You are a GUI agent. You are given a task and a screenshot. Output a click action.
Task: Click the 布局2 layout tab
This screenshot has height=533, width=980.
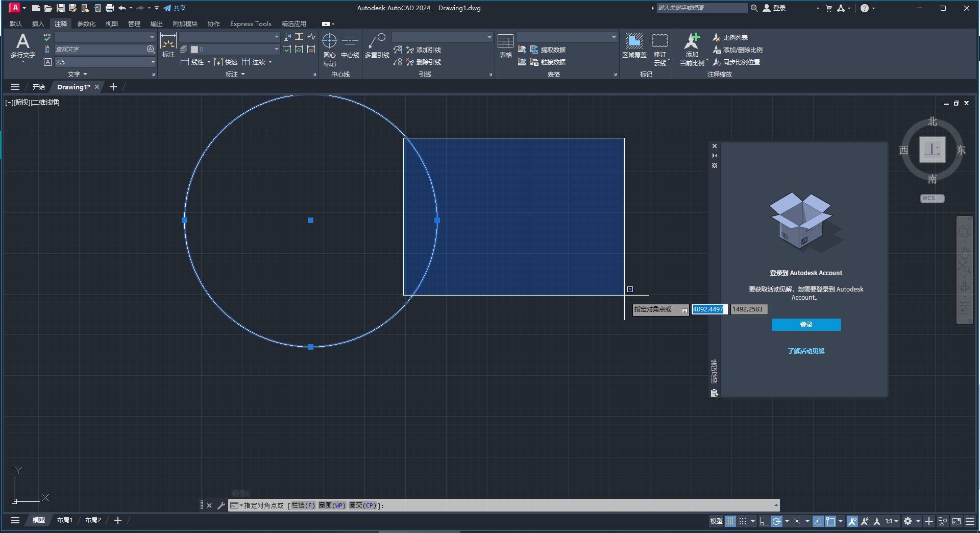[x=93, y=520]
